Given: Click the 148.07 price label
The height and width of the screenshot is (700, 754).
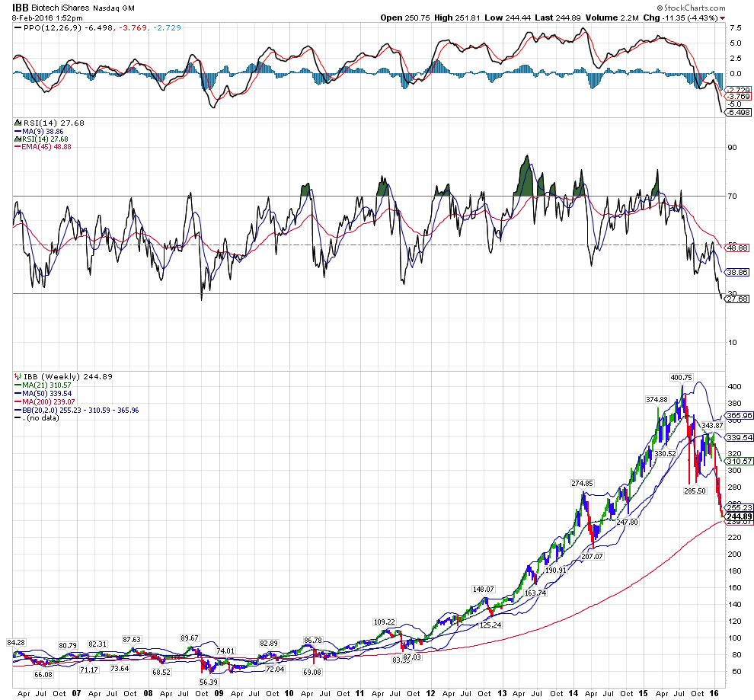Looking at the screenshot, I should click(484, 589).
